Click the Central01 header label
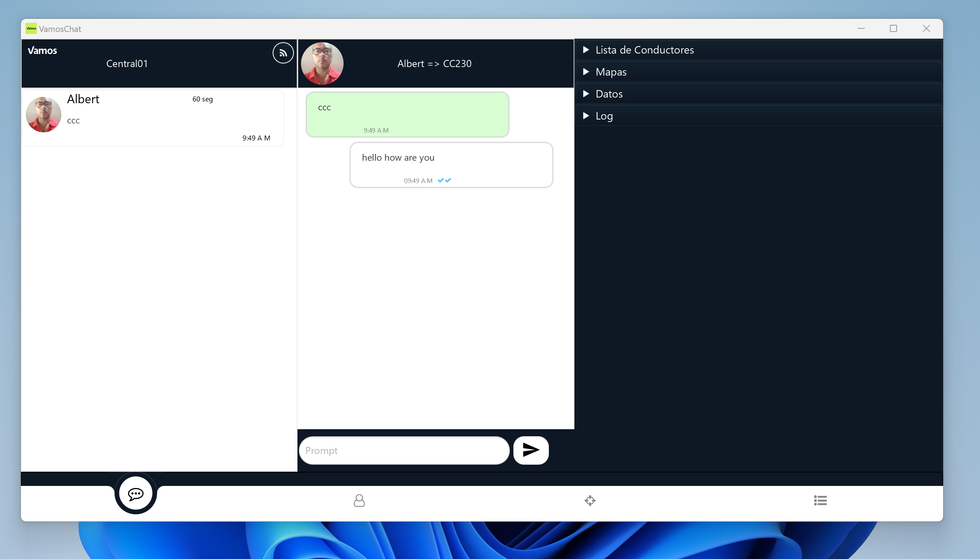 point(127,64)
